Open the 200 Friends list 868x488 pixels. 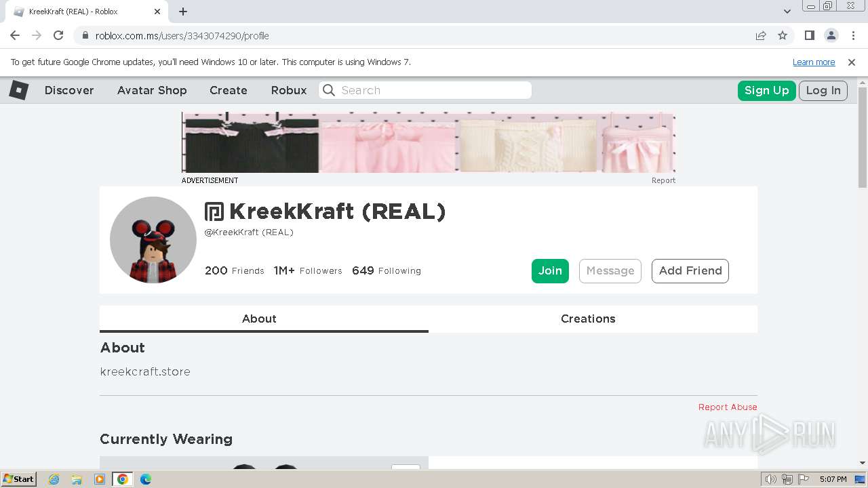pyautogui.click(x=235, y=270)
